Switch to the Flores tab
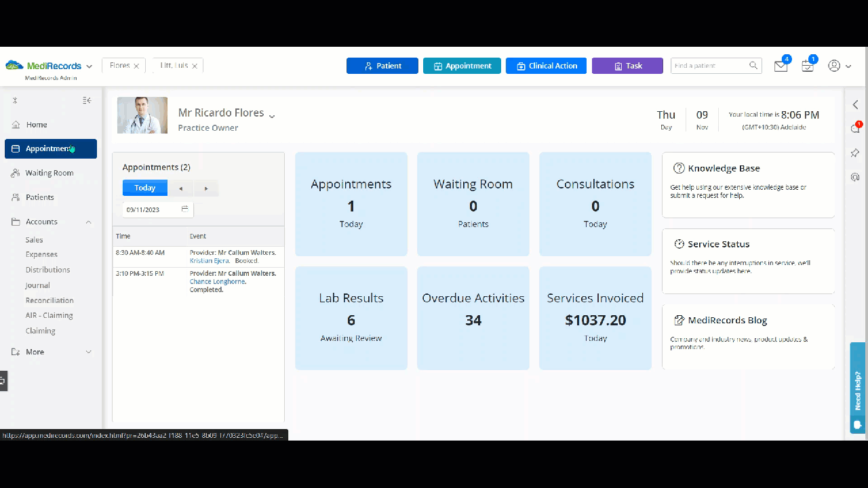The image size is (868, 488). [119, 66]
